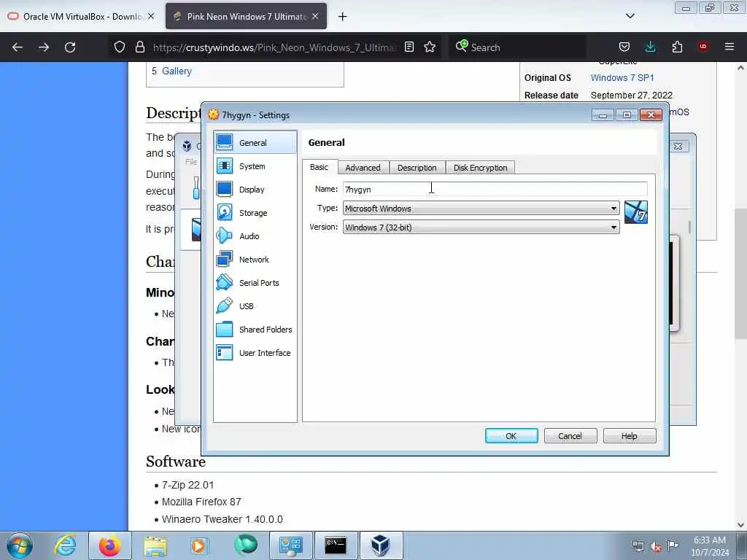This screenshot has height=560, width=747.
Task: Click the Firefox Search box
Action: 517,47
